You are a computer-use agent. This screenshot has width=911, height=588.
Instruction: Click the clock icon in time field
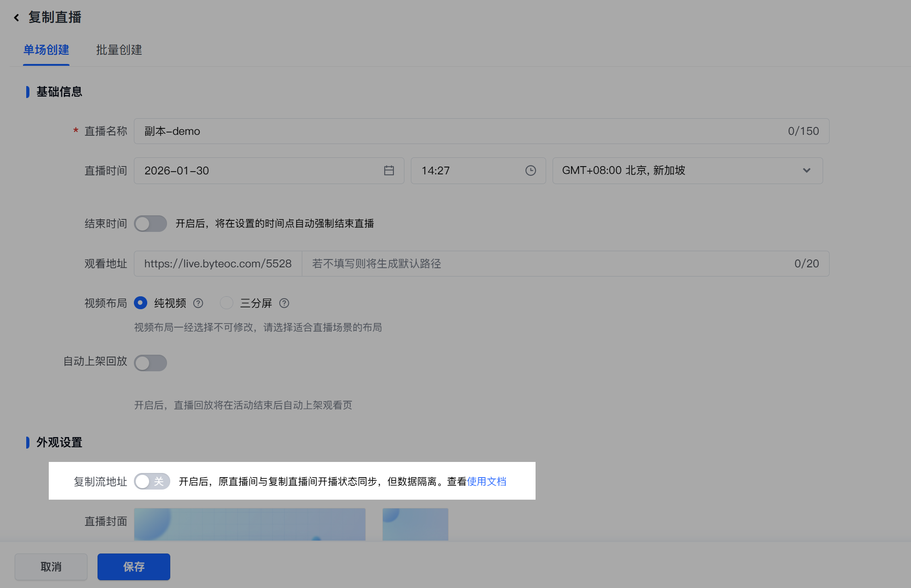(x=530, y=171)
